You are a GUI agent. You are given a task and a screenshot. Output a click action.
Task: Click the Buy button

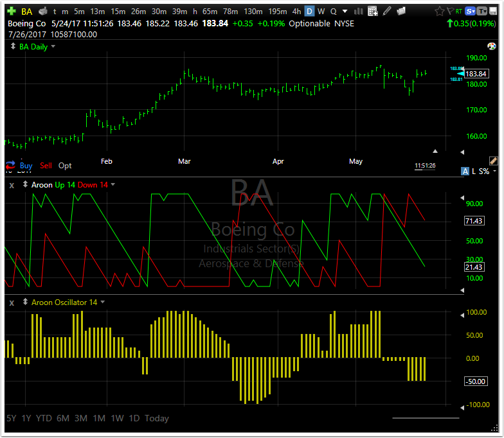pyautogui.click(x=26, y=166)
